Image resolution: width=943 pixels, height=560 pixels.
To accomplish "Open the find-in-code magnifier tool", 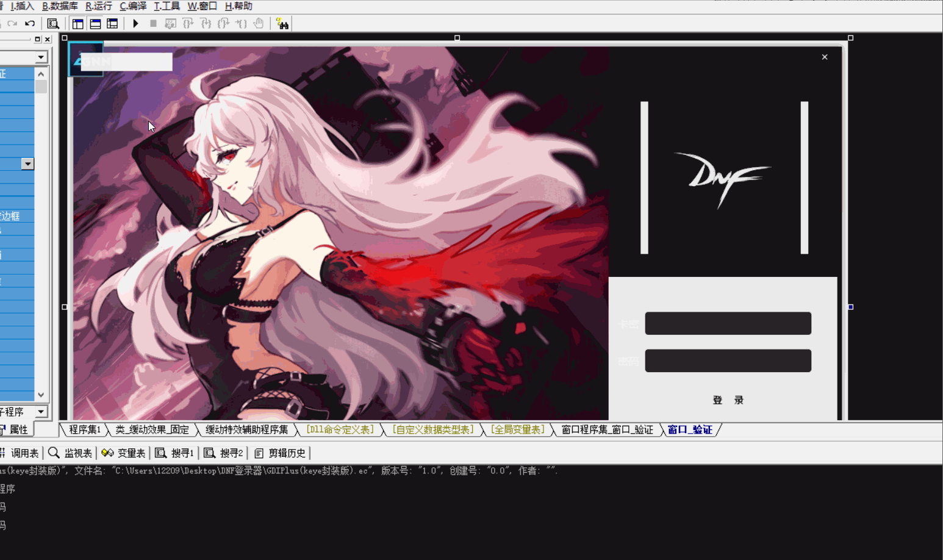I will tap(53, 24).
